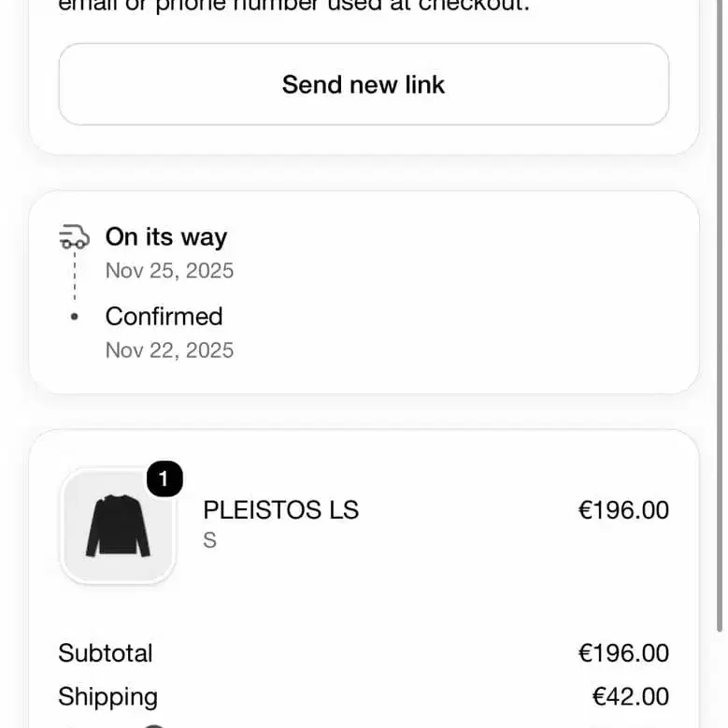
Task: Click the Shipping label
Action: coord(108,697)
